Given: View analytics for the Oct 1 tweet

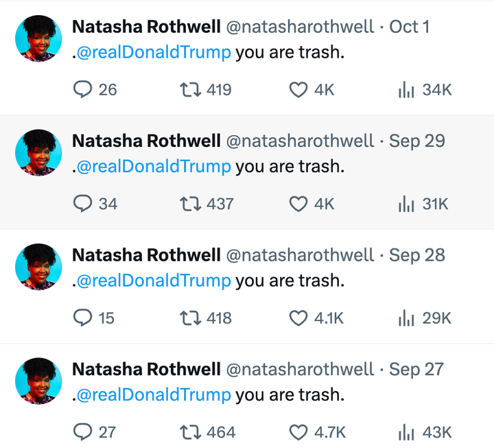Looking at the screenshot, I should pos(408,89).
